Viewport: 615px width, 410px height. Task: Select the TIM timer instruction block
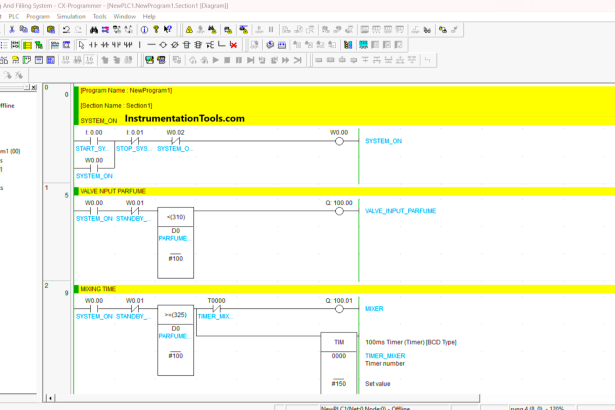click(x=339, y=341)
